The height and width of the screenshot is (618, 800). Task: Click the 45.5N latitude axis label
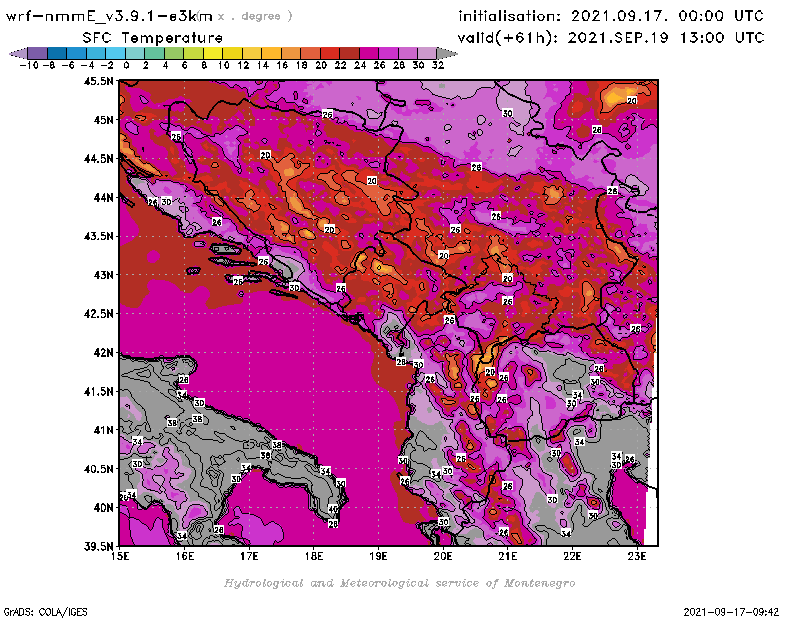[98, 81]
